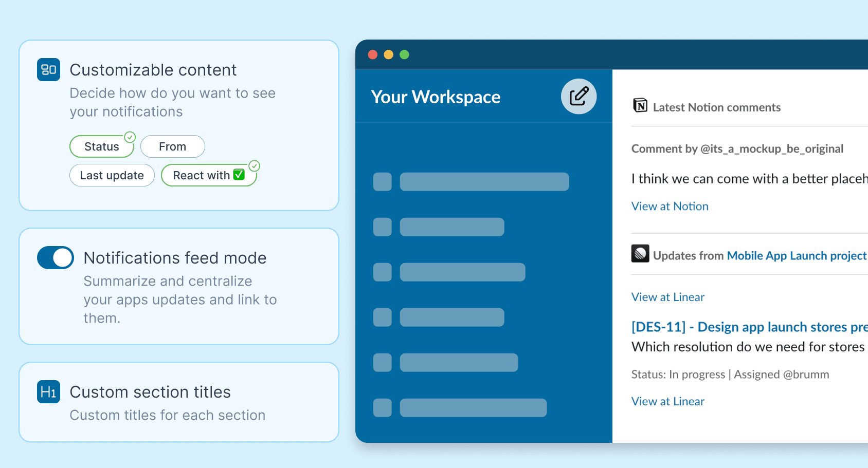Open the View at Notion link
Viewport: 868px width, 468px height.
click(x=670, y=207)
